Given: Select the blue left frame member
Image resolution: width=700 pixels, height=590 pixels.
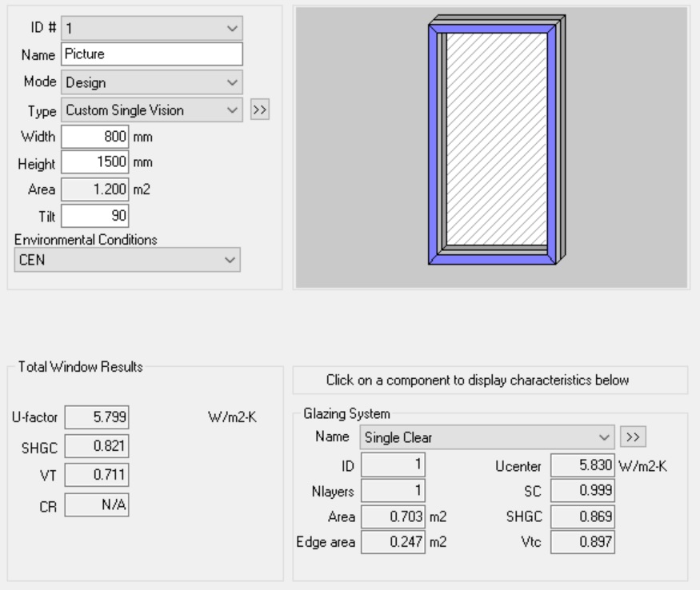Looking at the screenshot, I should tap(433, 145).
